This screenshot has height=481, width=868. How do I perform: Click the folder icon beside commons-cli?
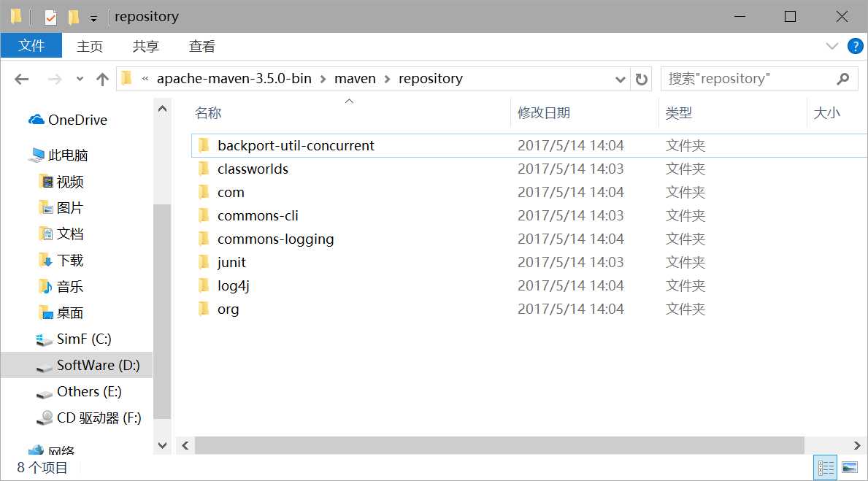tap(204, 215)
